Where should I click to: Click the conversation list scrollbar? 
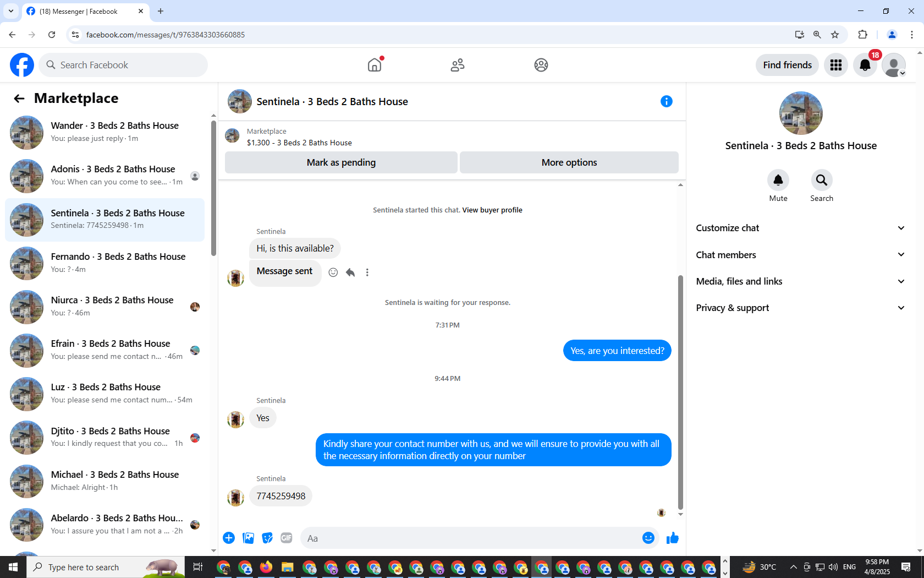click(213, 188)
